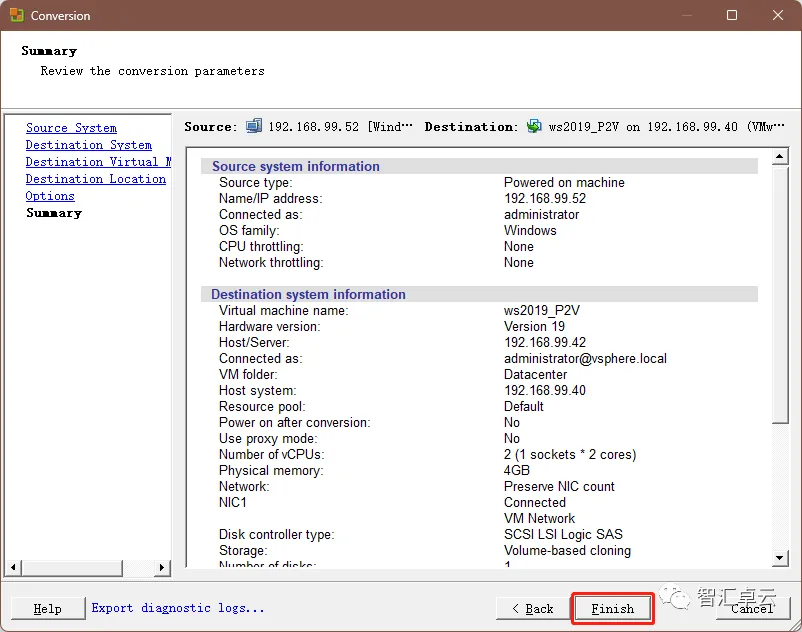
Task: Click administrator@vsphere.local value
Action: (585, 358)
